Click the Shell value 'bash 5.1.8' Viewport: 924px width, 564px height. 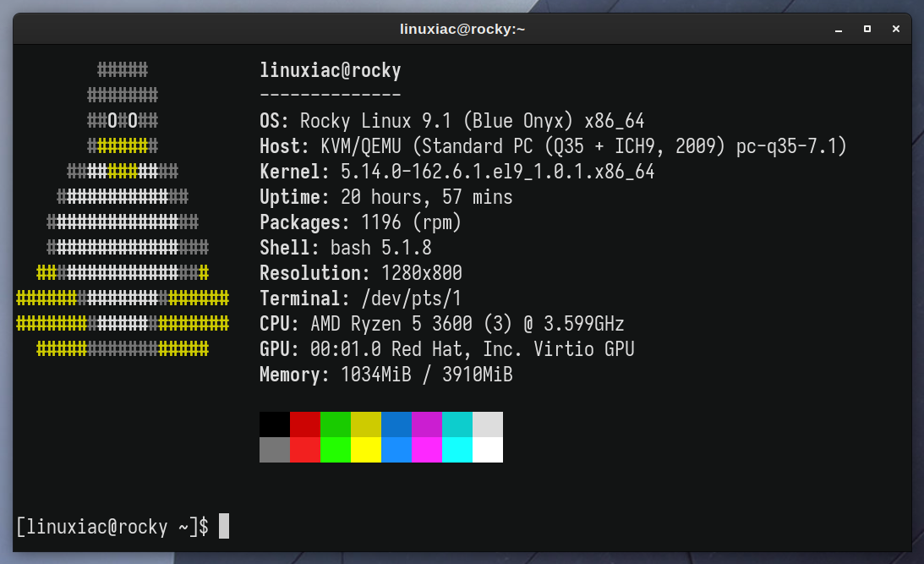(x=381, y=248)
